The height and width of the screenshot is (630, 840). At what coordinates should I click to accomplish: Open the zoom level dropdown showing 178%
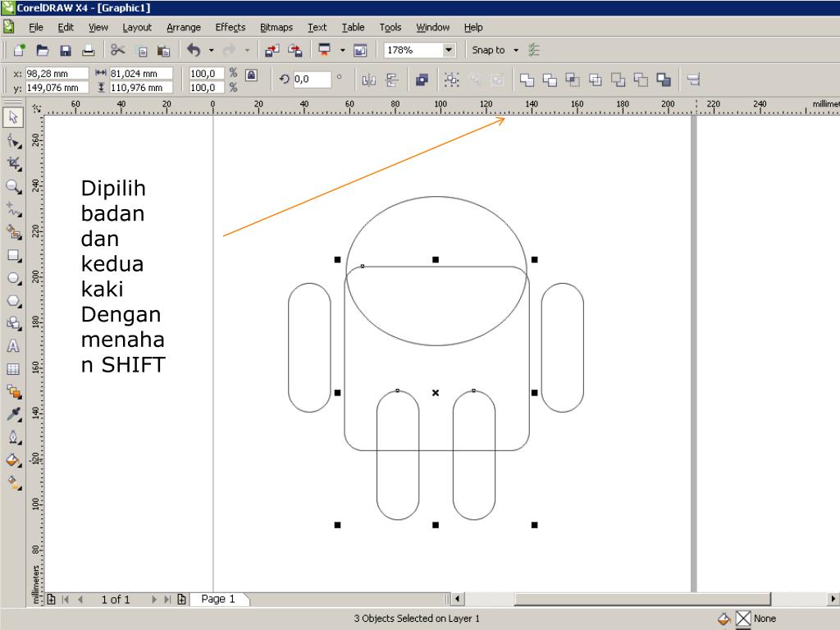(449, 50)
